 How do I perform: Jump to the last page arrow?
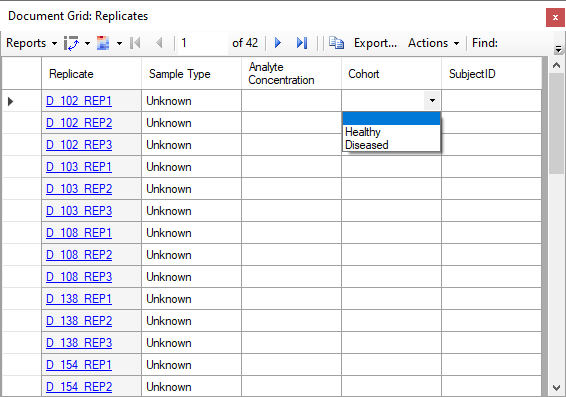coord(302,43)
